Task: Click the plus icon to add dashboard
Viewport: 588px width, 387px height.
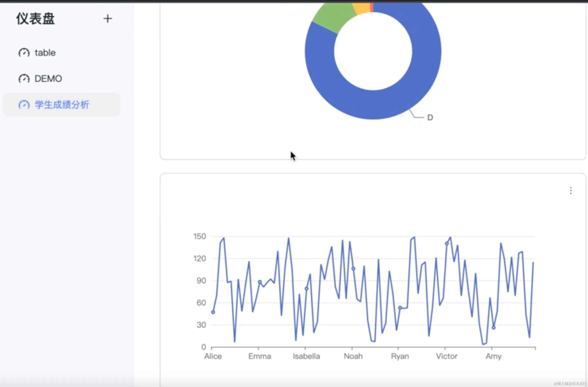Action: (107, 18)
